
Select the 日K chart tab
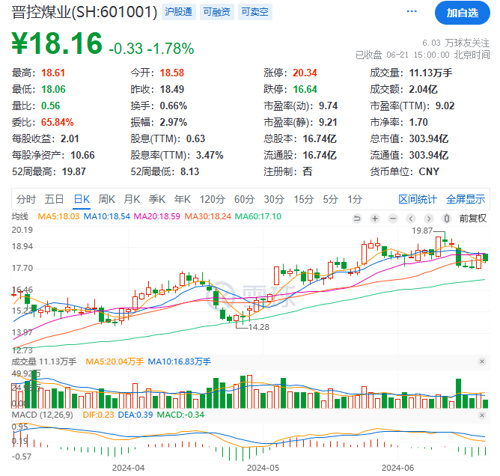coord(82,199)
